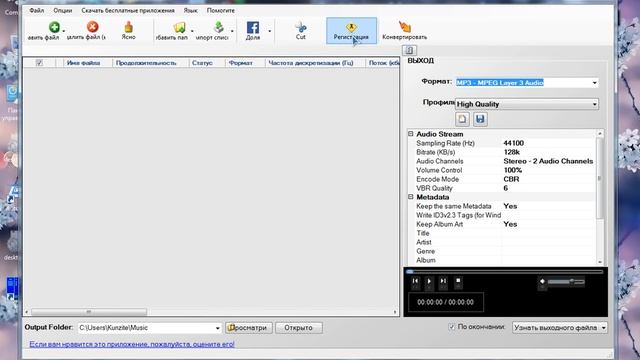This screenshot has width=640, height=360.
Task: Click the Статус column header
Action: 202,63
